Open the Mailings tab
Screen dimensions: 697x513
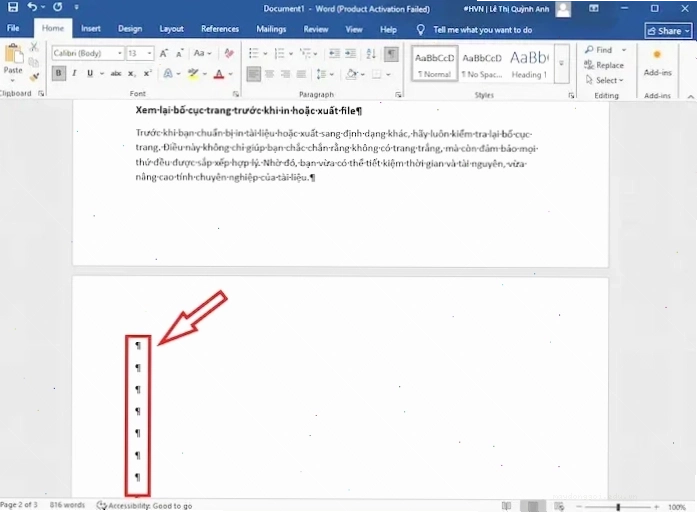pyautogui.click(x=271, y=29)
